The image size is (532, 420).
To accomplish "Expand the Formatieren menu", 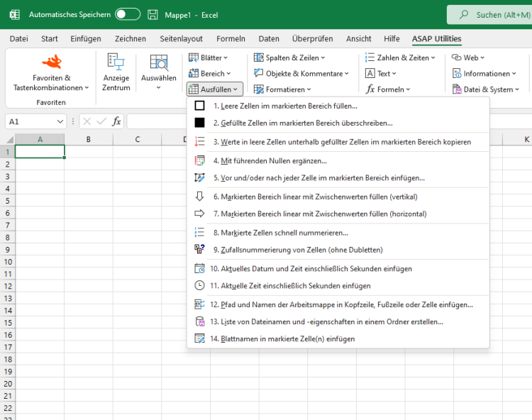I will tap(282, 89).
